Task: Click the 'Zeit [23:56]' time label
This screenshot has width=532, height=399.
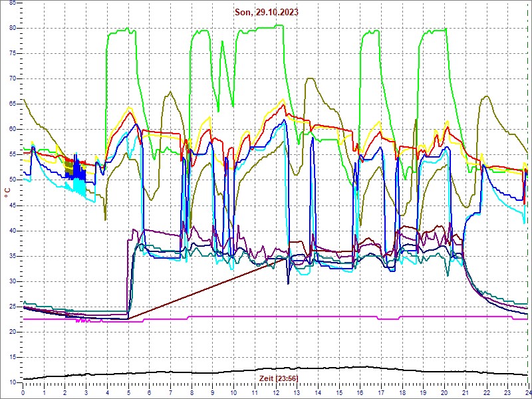Action: [x=279, y=378]
